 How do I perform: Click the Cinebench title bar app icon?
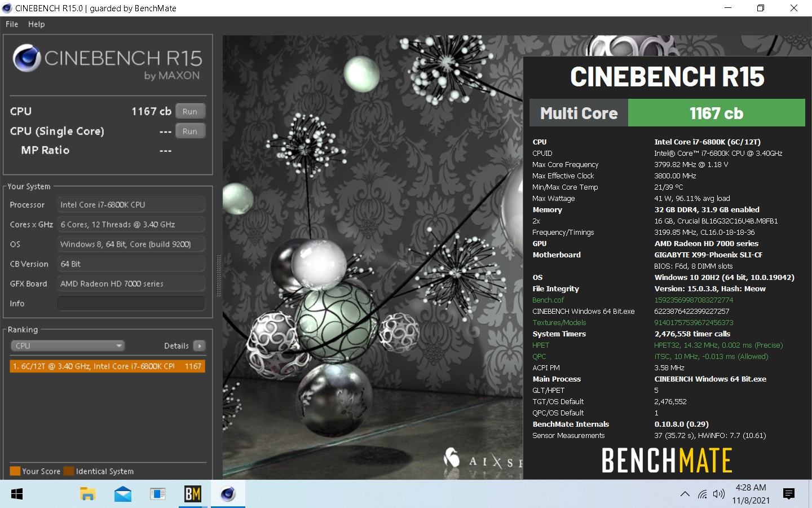[x=7, y=8]
